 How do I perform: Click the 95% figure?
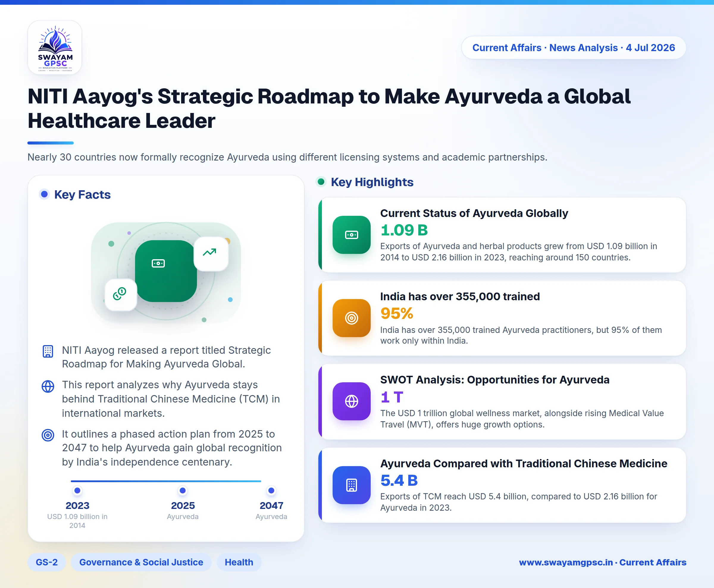click(397, 313)
